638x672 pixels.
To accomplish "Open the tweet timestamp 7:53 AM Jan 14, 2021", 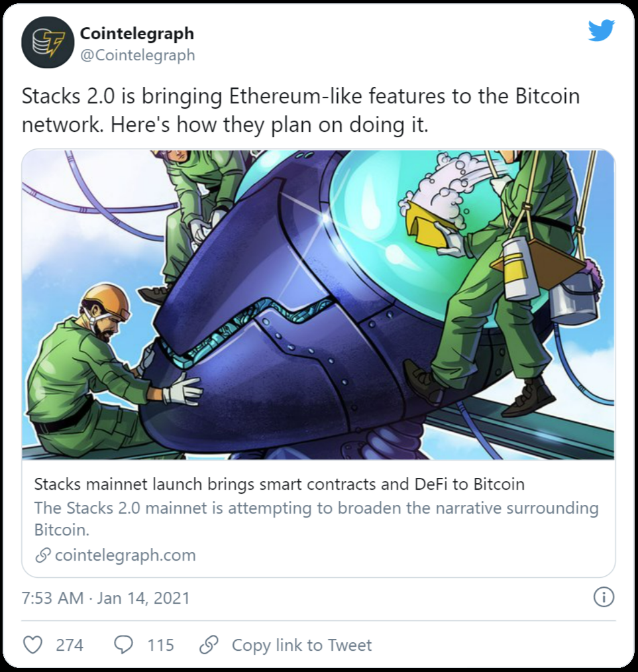I will (x=105, y=598).
